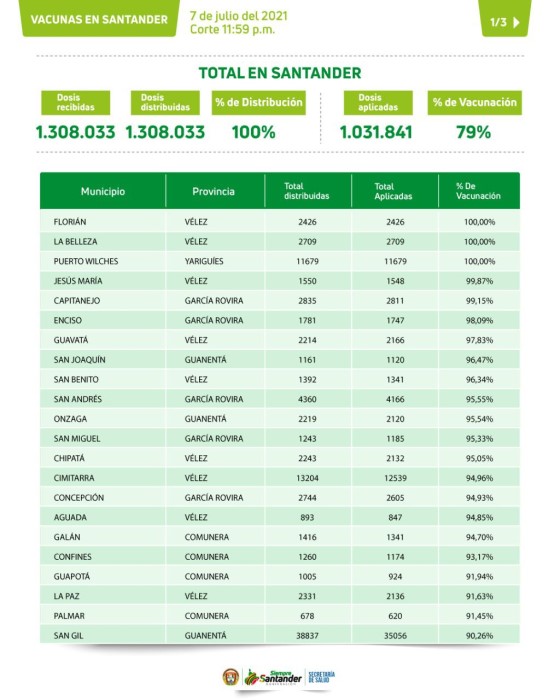This screenshot has height=700, width=560.
Task: Click Cimitarra's 94,96% vaccination value
Action: (x=479, y=478)
